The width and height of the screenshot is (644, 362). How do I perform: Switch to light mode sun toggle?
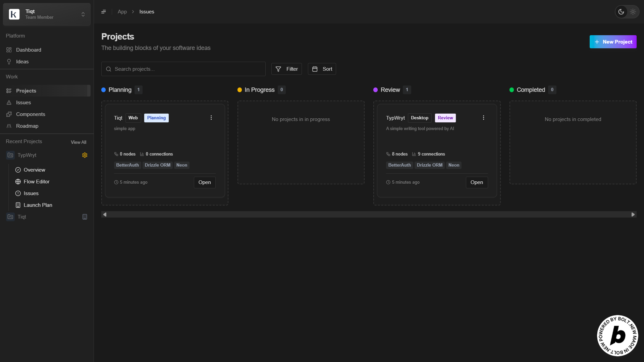click(x=633, y=12)
